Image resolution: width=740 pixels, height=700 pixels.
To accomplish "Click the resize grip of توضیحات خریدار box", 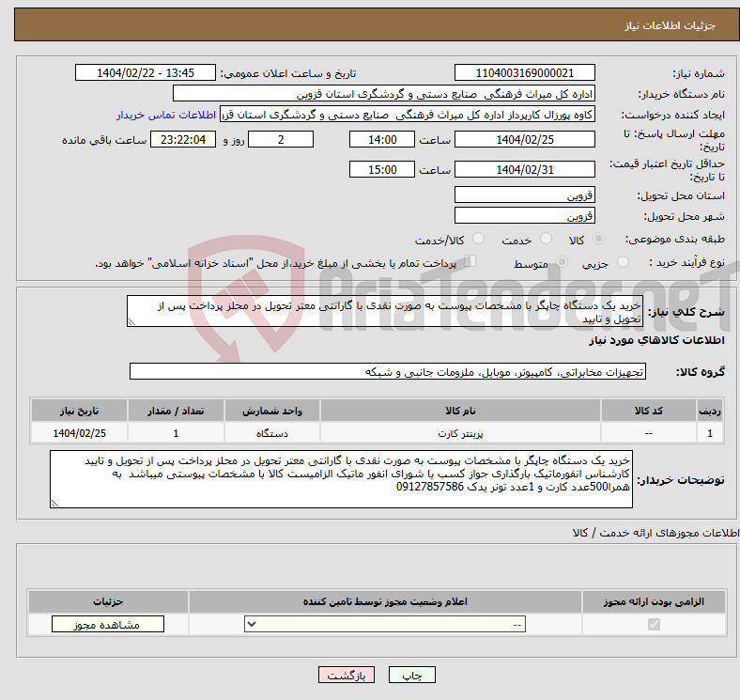I will 54,504.
